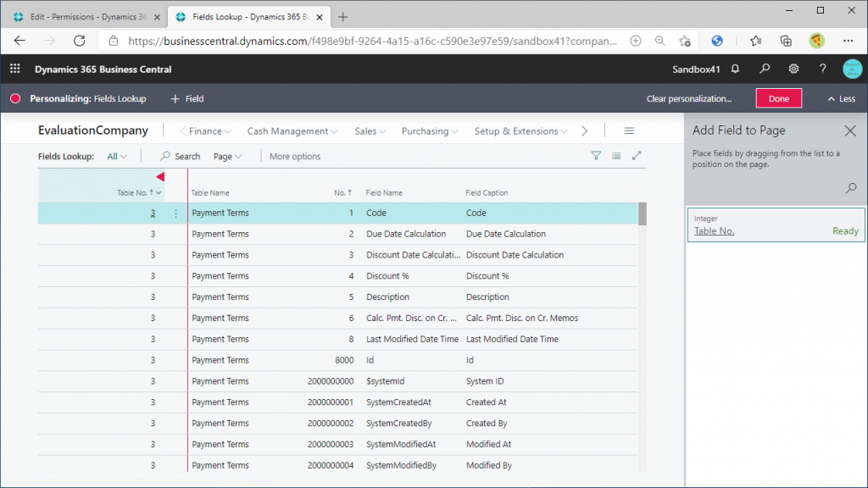868x488 pixels.
Task: Sort by Field Caption column header
Action: click(x=487, y=192)
